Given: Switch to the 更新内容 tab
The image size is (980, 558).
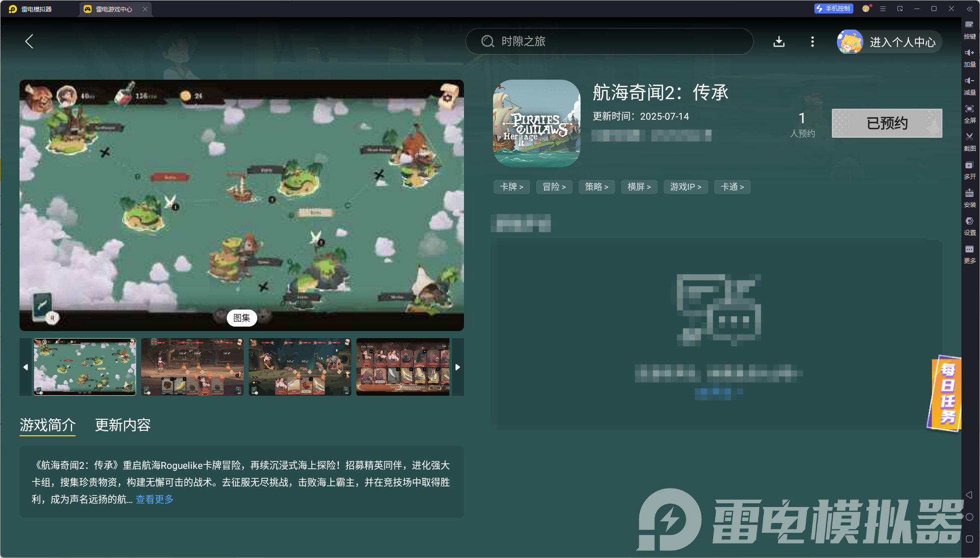Looking at the screenshot, I should (x=123, y=425).
